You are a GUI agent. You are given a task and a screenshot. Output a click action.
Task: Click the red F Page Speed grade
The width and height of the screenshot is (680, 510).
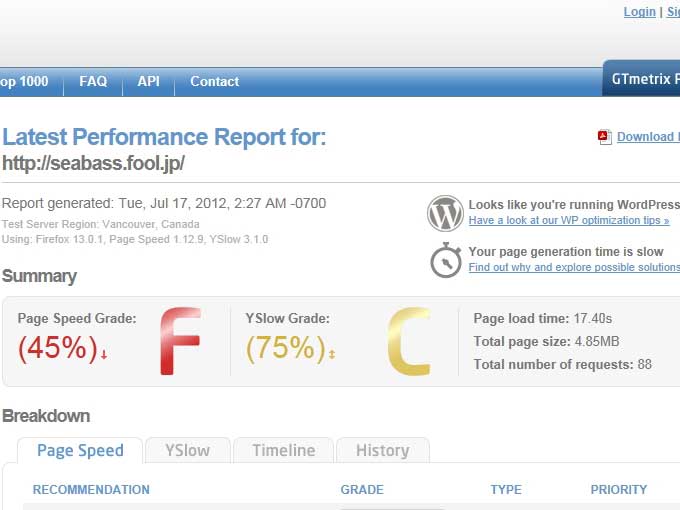pyautogui.click(x=181, y=342)
